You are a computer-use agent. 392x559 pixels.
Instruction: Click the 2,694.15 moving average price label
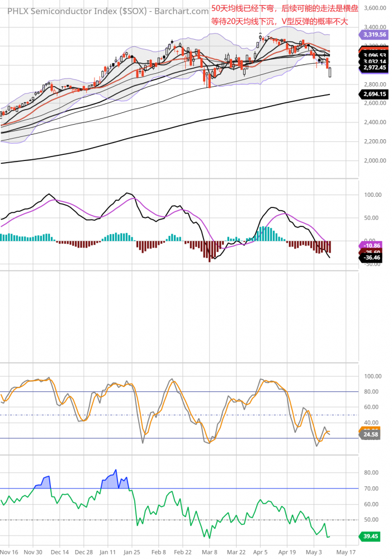(x=375, y=94)
